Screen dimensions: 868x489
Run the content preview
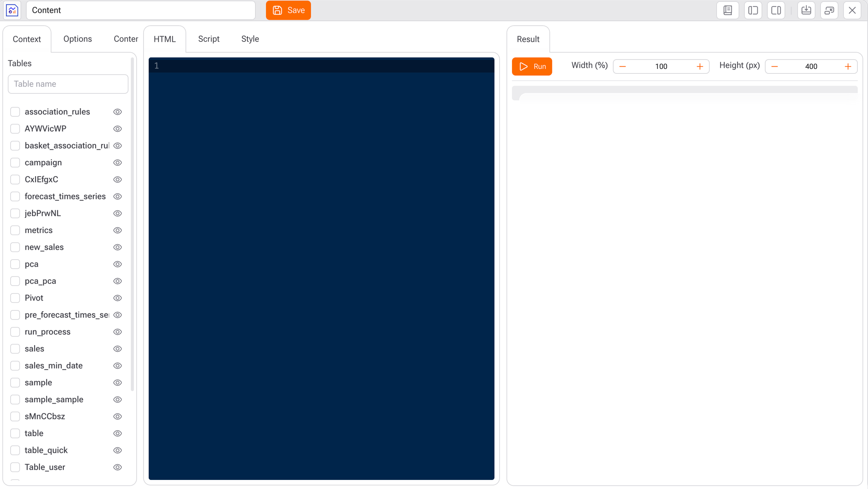click(x=532, y=67)
